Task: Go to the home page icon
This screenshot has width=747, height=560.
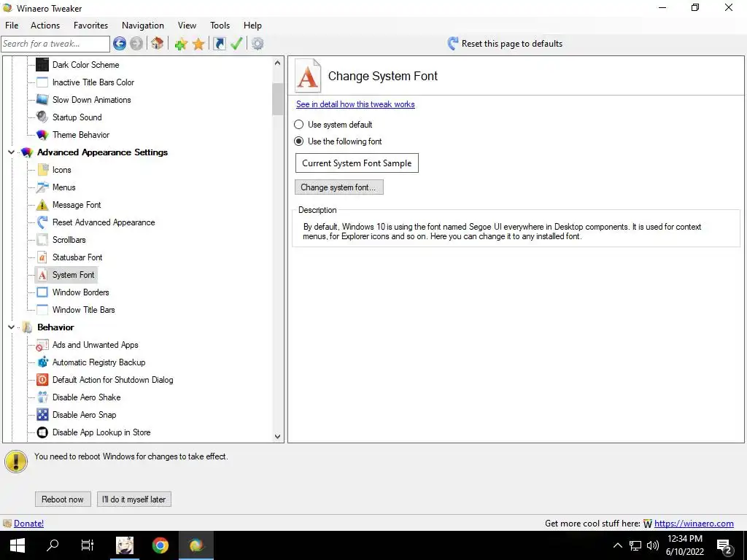Action: click(x=158, y=44)
